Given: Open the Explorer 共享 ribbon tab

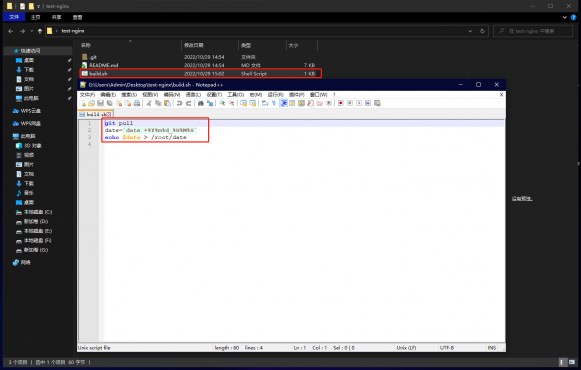Looking at the screenshot, I should [56, 17].
